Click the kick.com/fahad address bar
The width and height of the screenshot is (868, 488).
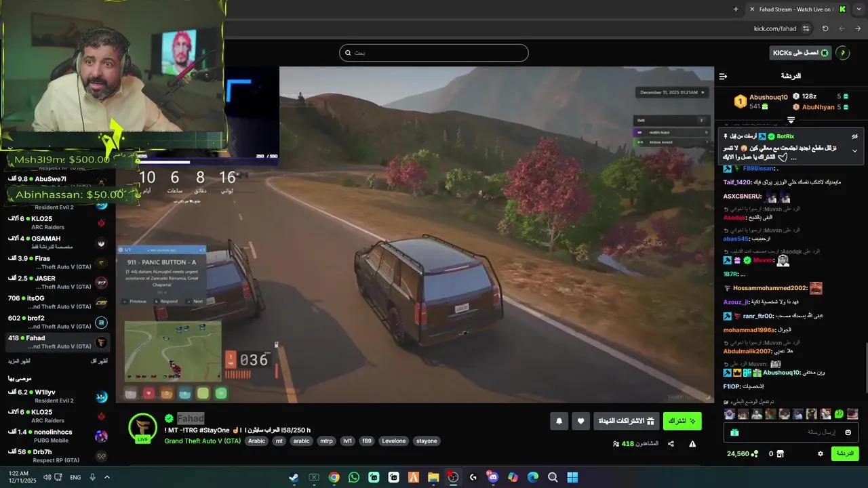click(775, 28)
